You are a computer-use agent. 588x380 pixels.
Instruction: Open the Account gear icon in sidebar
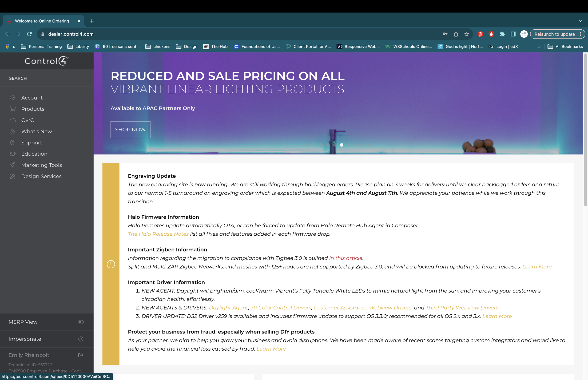tap(13, 98)
